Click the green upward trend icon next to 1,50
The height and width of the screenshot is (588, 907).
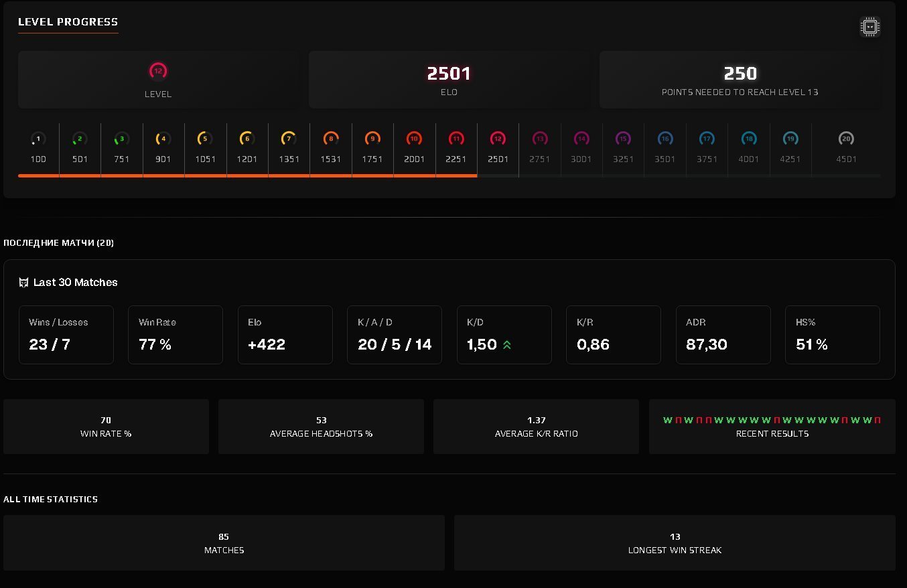click(508, 346)
